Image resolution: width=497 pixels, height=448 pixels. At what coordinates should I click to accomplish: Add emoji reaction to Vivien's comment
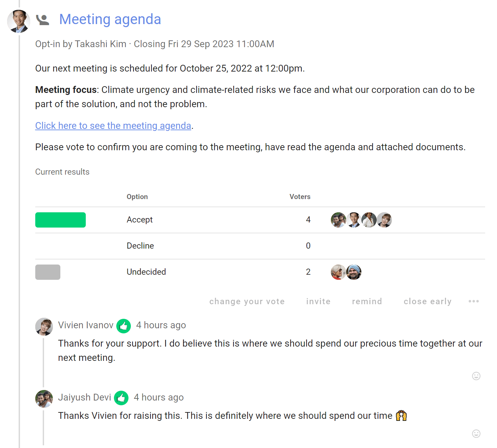pos(476,376)
